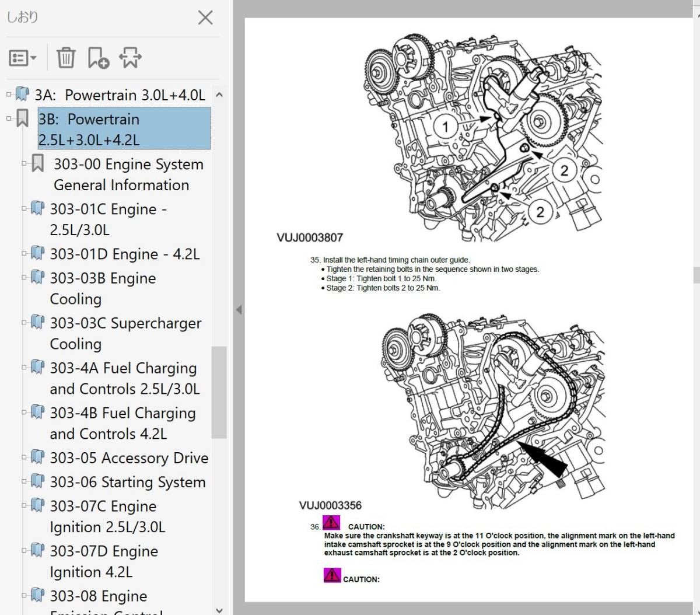This screenshot has height=615, width=700.
Task: Select bookmark 3B: Powertrain 2.5L+3.0L+4.2L
Action: click(124, 129)
